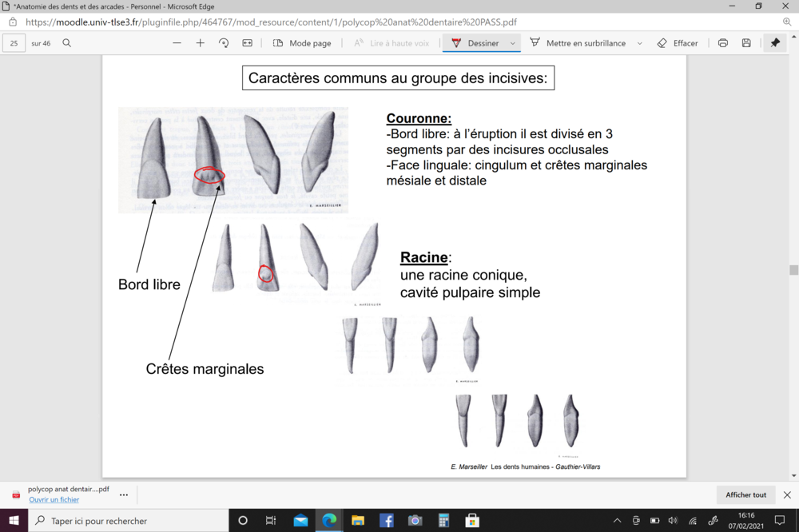Zoom in on the document
This screenshot has width=799, height=532.
pyautogui.click(x=200, y=43)
